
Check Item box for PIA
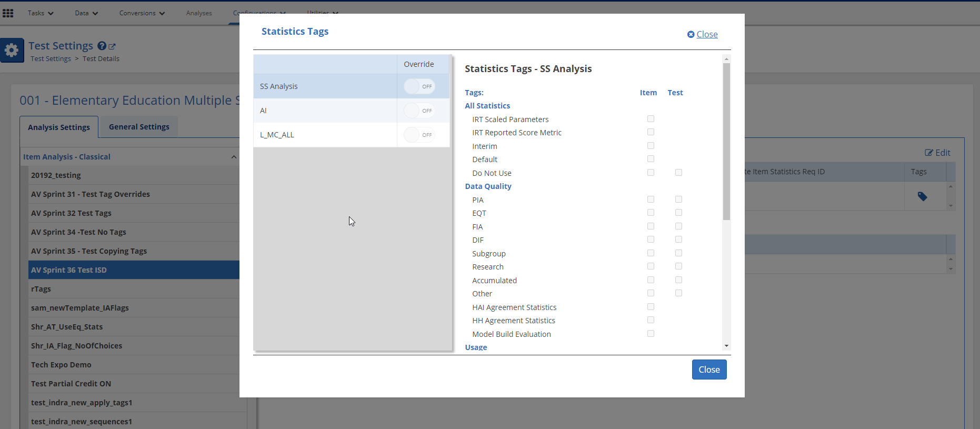pos(651,199)
